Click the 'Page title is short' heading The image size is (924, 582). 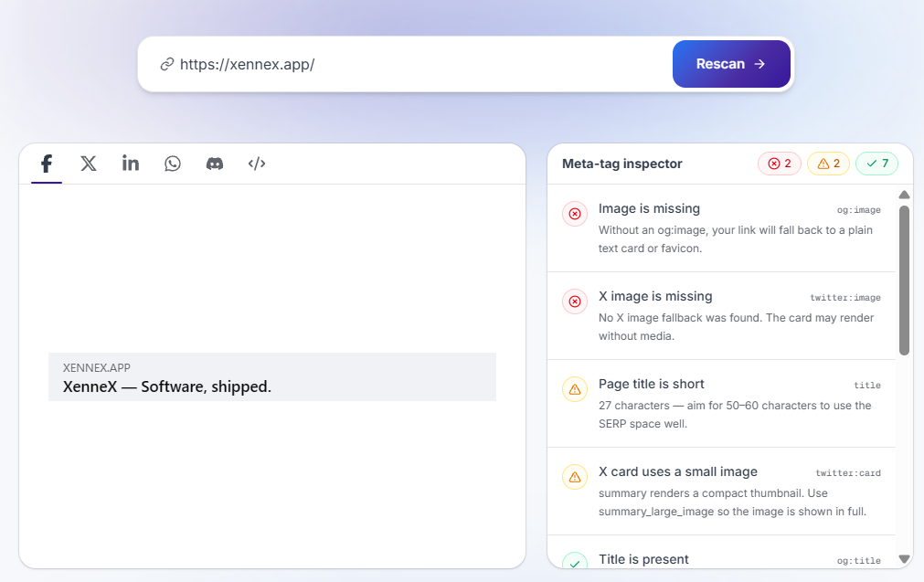(x=651, y=384)
